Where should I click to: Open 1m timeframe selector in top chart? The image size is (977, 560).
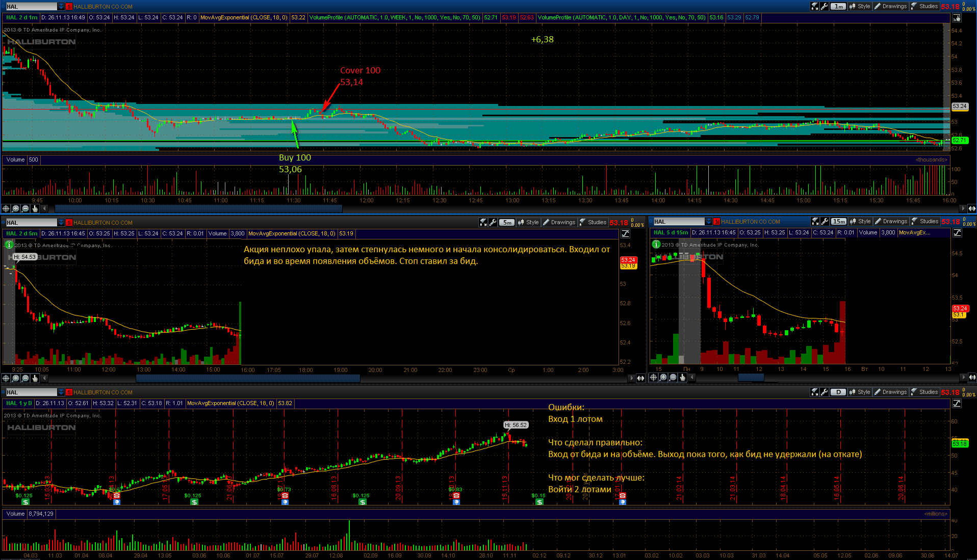838,7
